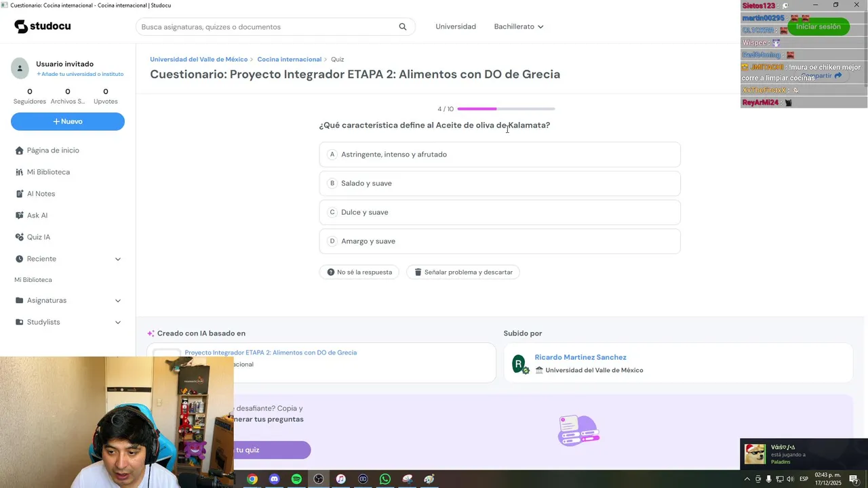This screenshot has width=868, height=488.
Task: Click Cocina internacional breadcrumb
Action: pos(290,60)
